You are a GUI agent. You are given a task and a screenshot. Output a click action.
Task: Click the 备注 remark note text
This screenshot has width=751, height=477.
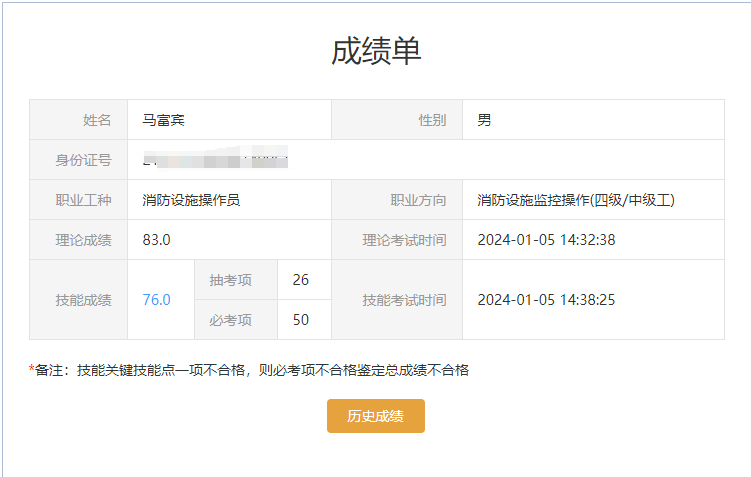(249, 370)
